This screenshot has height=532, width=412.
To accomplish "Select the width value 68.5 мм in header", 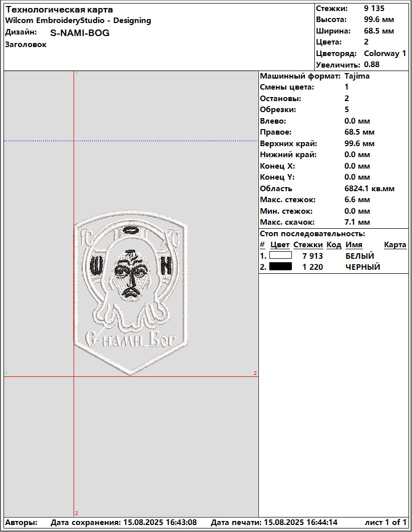I will 379,31.
